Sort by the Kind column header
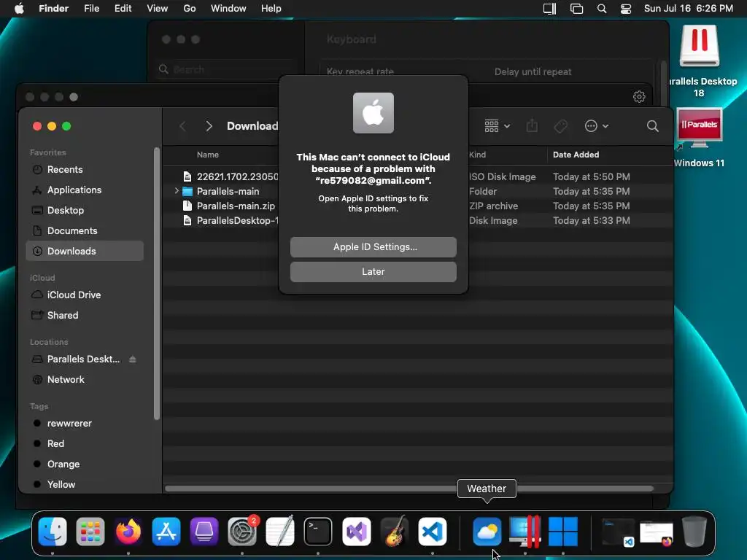This screenshot has height=560, width=747. [x=477, y=155]
